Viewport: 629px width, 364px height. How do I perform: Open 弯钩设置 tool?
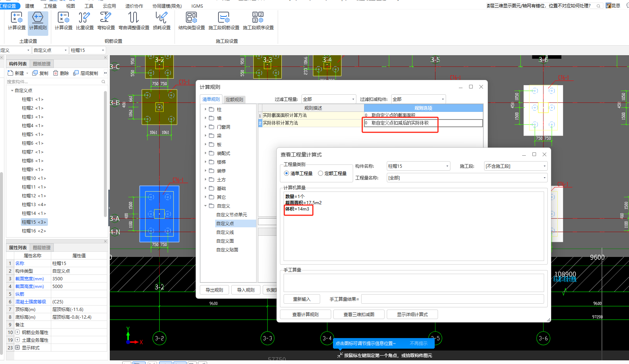(x=106, y=21)
